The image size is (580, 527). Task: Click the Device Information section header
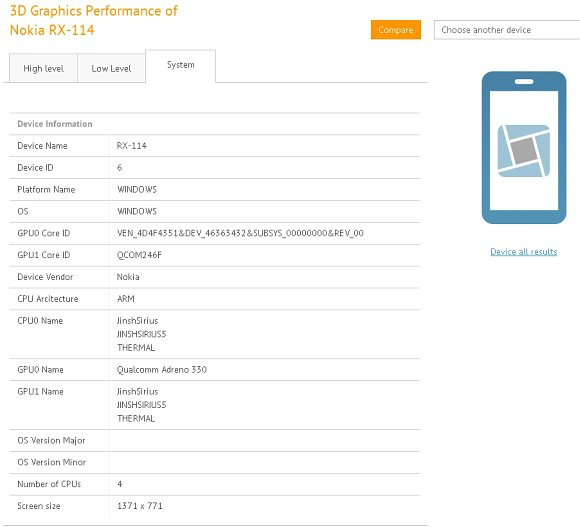[55, 124]
